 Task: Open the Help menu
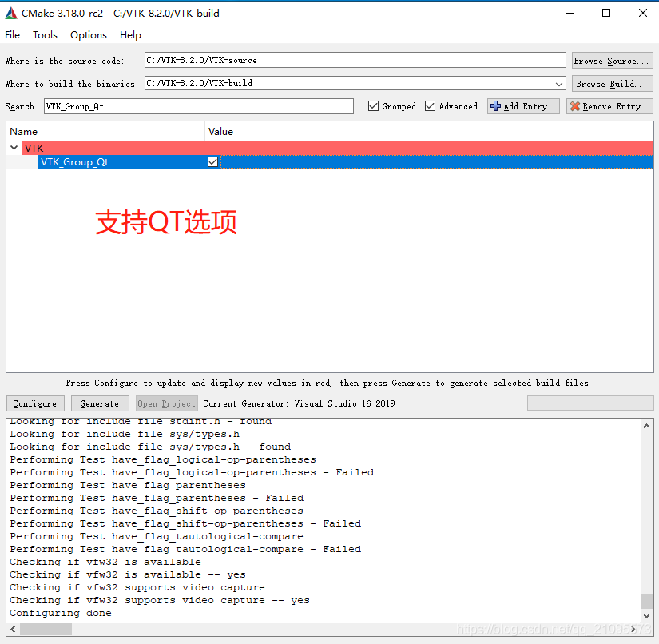130,35
